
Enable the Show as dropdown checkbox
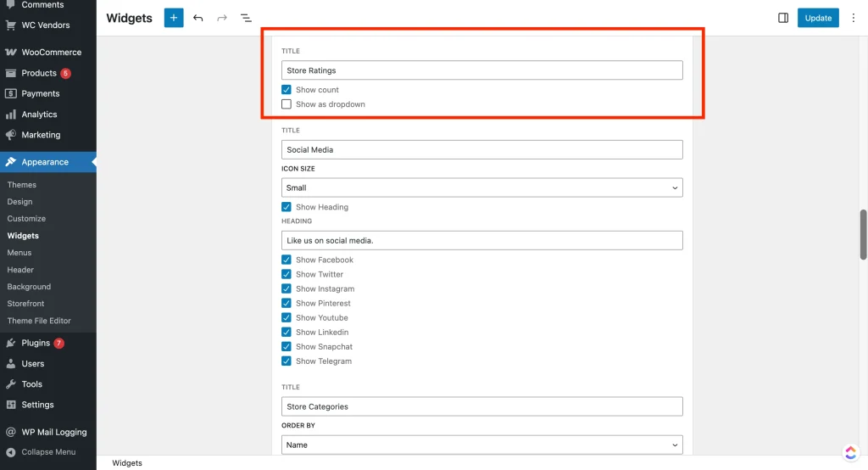(287, 104)
